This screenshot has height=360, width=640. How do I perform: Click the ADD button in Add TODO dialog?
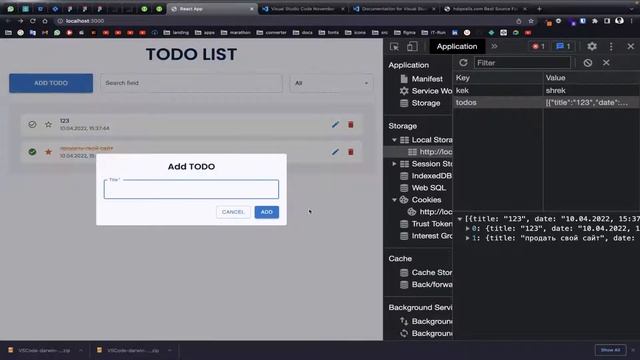(267, 212)
